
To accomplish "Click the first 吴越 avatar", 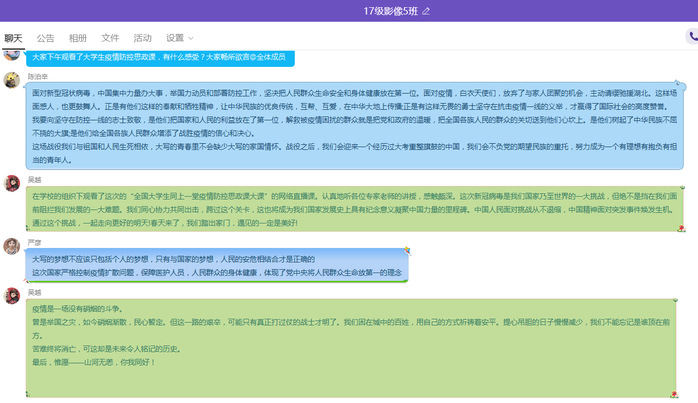I will point(12,183).
